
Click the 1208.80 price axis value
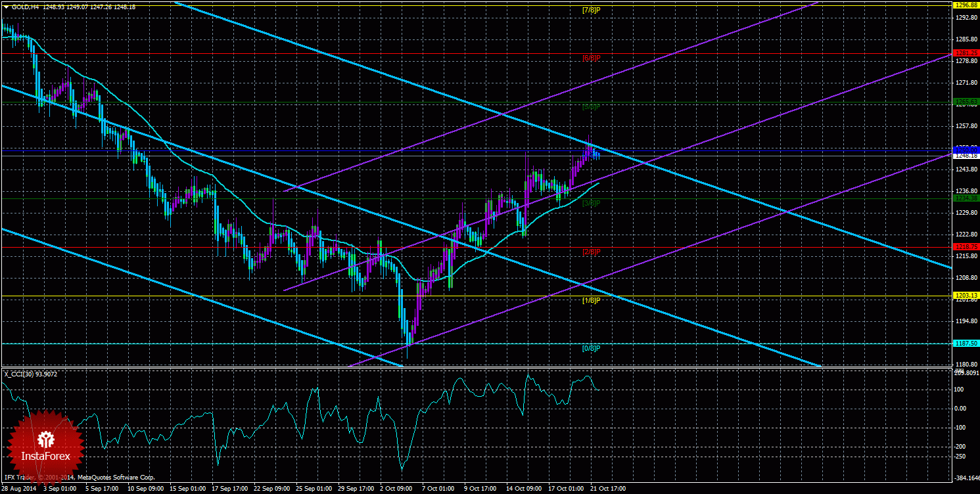pyautogui.click(x=966, y=278)
